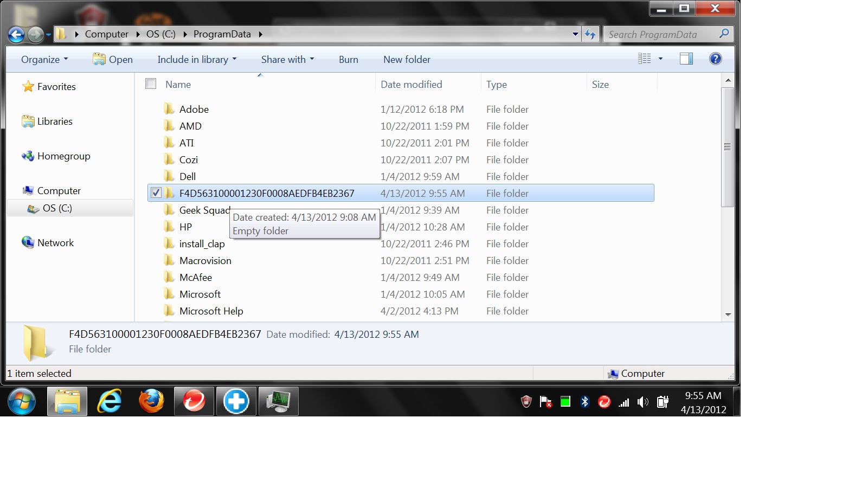Toggle the preview pane icon
Screen dimensions: 868x488
click(x=686, y=59)
